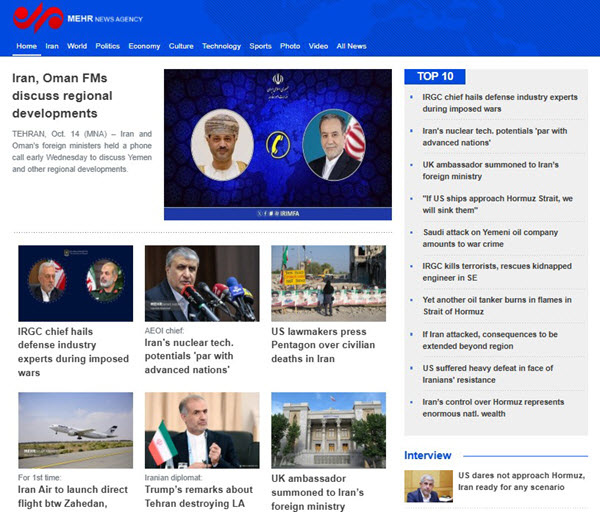Image resolution: width=600 pixels, height=512 pixels.
Task: Click the AEOI chief press conference thumbnail
Action: coord(202,283)
